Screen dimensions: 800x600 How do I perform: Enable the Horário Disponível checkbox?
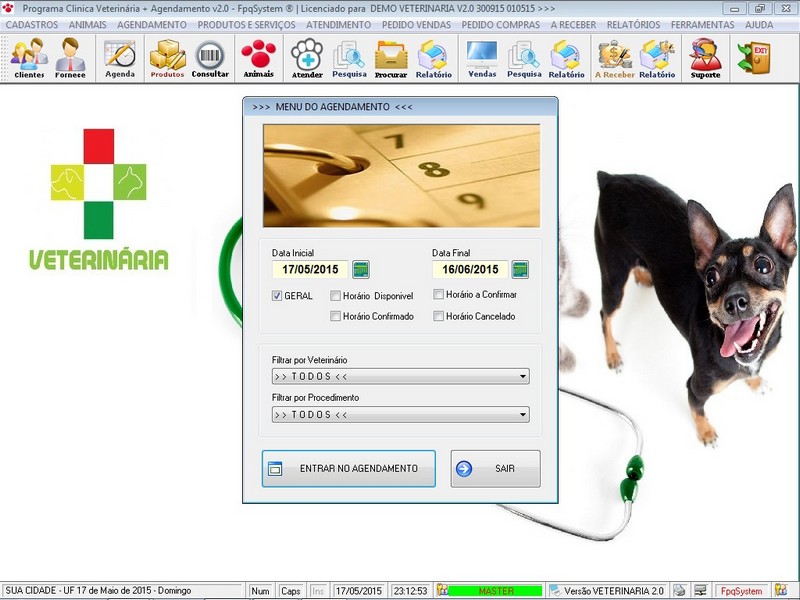coord(335,296)
